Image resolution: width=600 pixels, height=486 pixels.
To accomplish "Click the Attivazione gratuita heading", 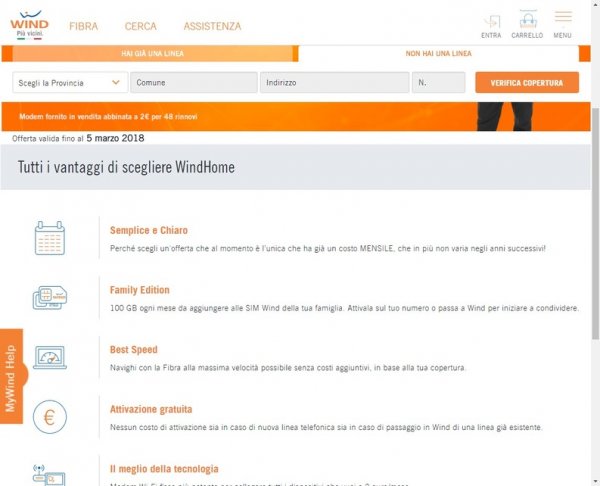I will [151, 409].
